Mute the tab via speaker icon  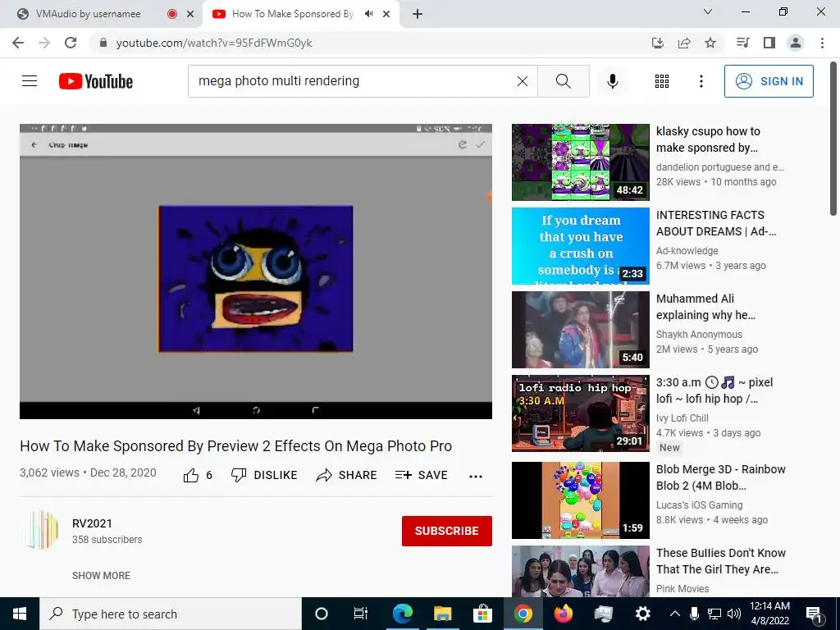(368, 14)
